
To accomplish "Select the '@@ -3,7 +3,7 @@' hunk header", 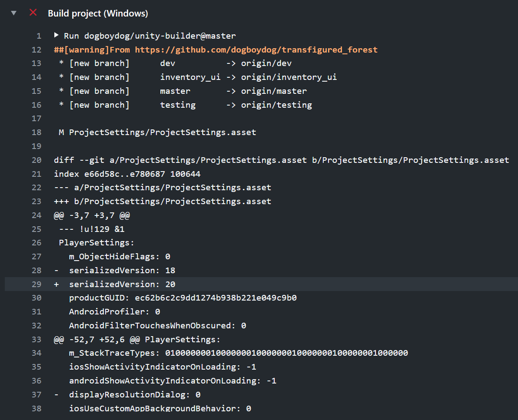I will (92, 215).
